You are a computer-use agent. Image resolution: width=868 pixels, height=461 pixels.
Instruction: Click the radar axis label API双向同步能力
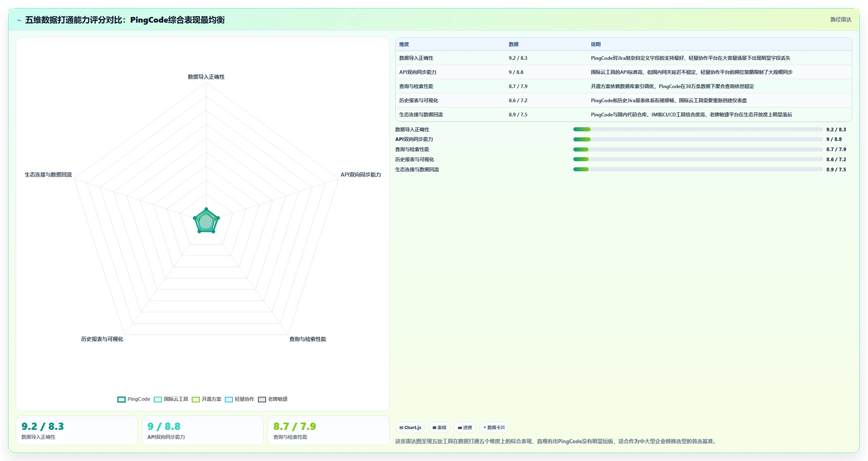point(361,175)
